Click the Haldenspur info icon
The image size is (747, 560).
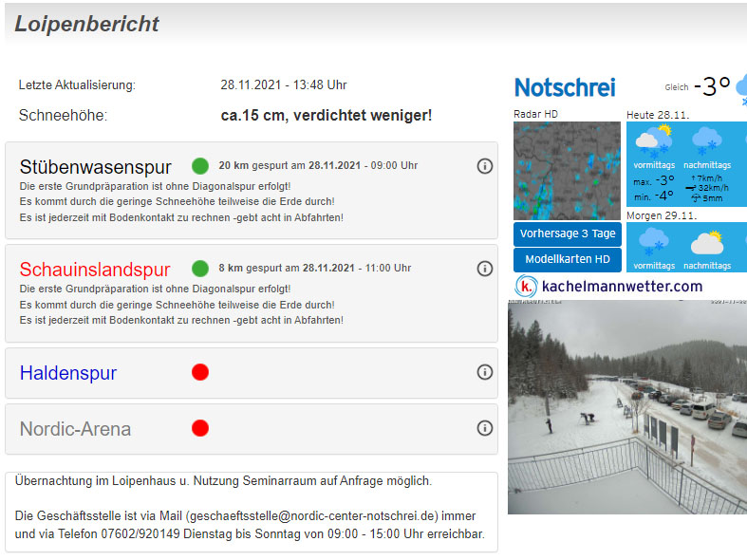pos(484,372)
